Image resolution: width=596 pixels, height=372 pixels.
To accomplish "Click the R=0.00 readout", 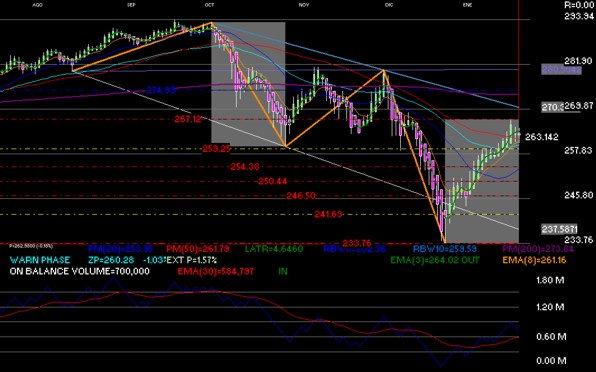I will point(579,5).
